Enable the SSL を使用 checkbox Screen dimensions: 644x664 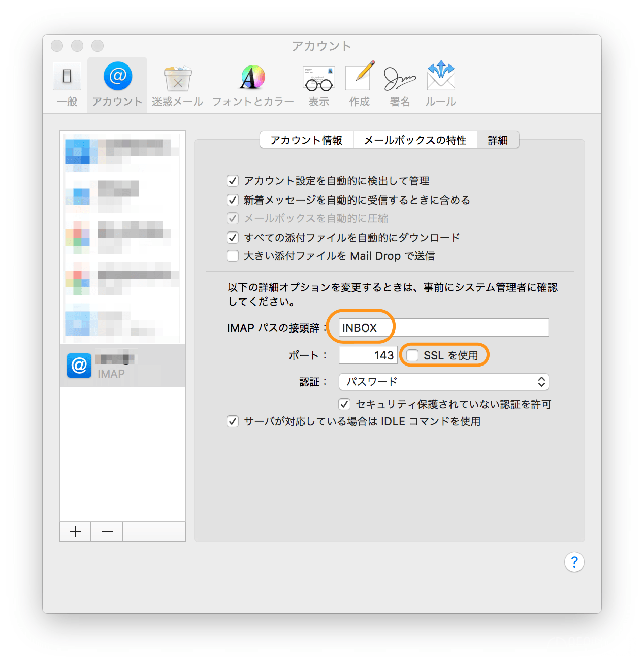point(412,355)
